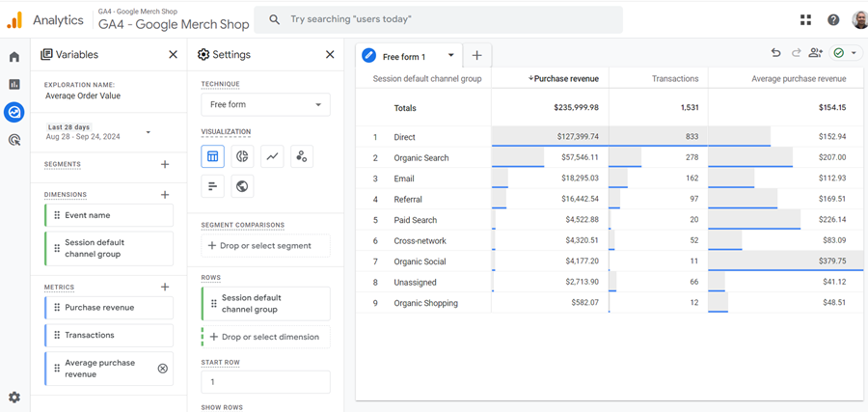Open the Technique Free form dropdown
The image size is (868, 412).
pyautogui.click(x=266, y=104)
